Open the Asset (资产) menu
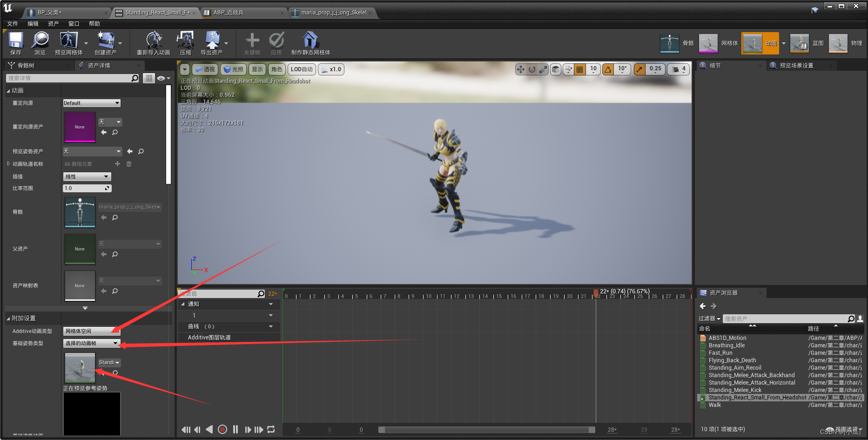 (54, 24)
